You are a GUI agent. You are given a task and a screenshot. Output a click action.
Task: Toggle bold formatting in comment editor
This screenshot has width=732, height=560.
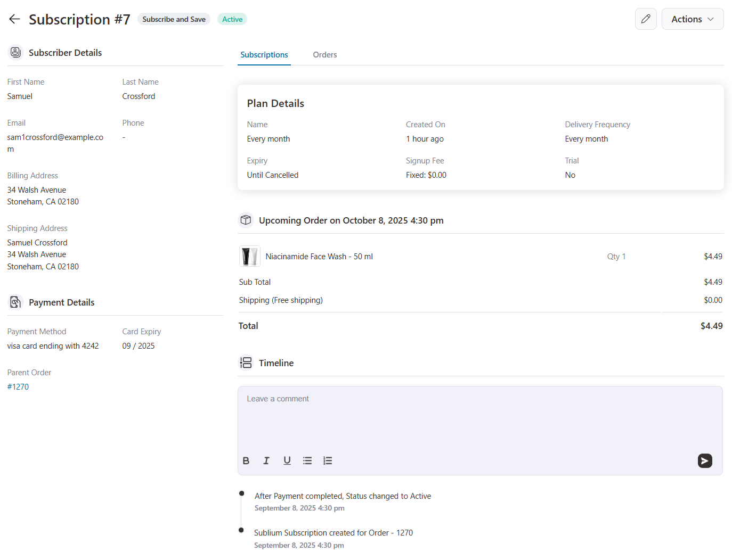[246, 461]
